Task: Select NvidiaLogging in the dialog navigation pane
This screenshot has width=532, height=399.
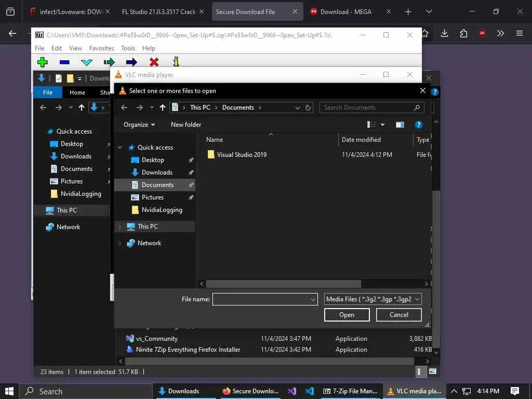Action: 162,210
